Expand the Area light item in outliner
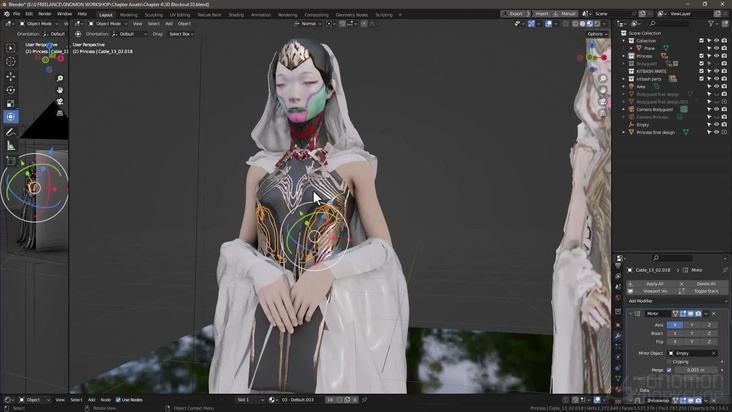Viewport: 732px width, 412px height. pyautogui.click(x=624, y=86)
